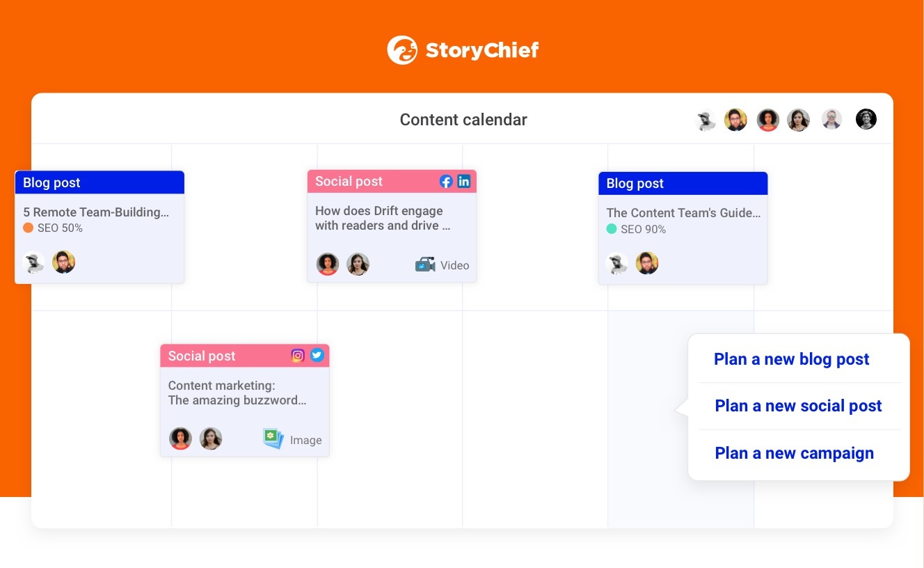Viewport: 924px width, 568px height.
Task: Open the '5 Remote Team-Building' blog post card
Action: tap(97, 212)
